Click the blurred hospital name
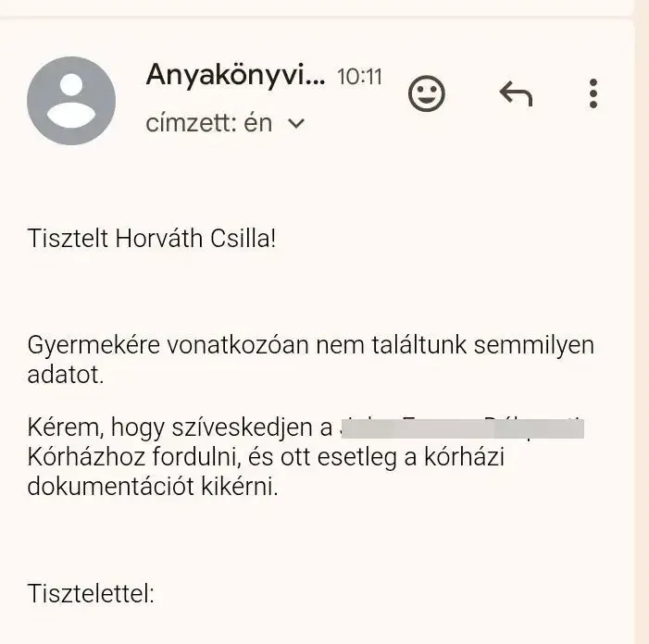The width and height of the screenshot is (649, 644). [461, 428]
